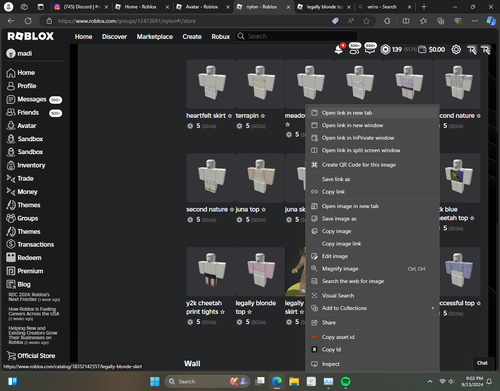Open a new browser tab

coord(424,7)
